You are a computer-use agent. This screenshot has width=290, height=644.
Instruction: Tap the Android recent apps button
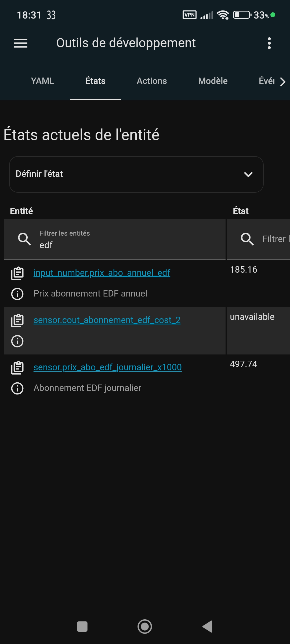point(82,627)
